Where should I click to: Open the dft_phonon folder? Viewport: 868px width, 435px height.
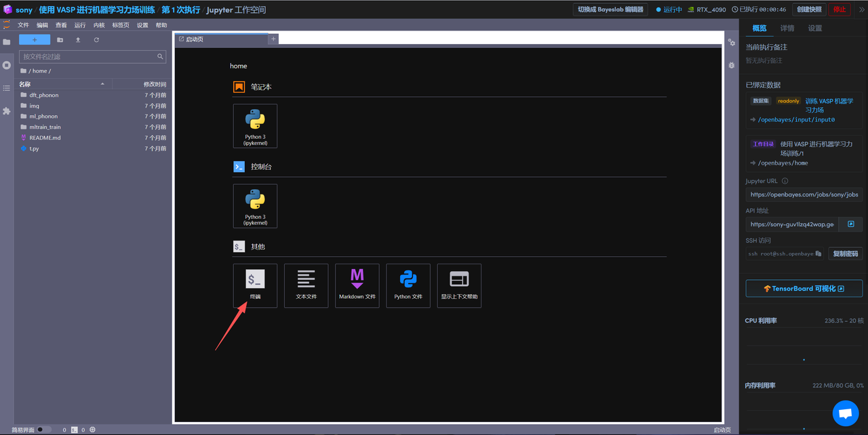click(93, 95)
